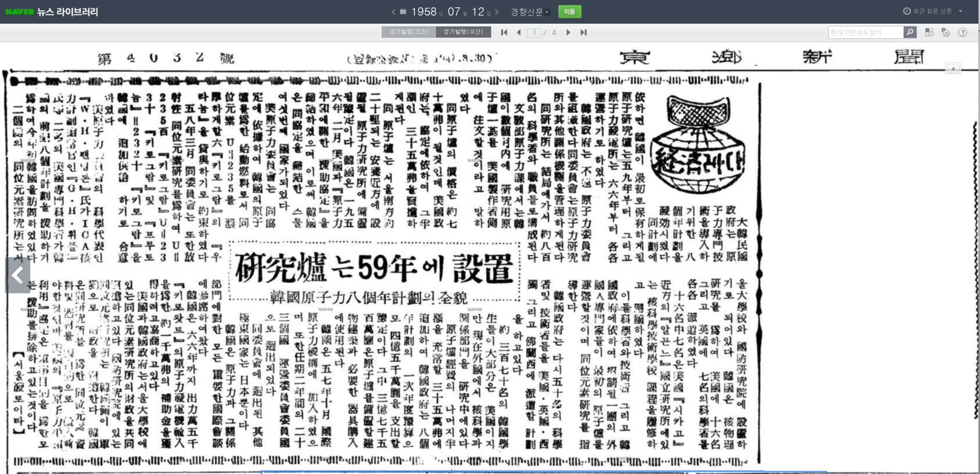This screenshot has height=474, width=980.
Task: Go to the previous date with left chevron
Action: point(393,12)
